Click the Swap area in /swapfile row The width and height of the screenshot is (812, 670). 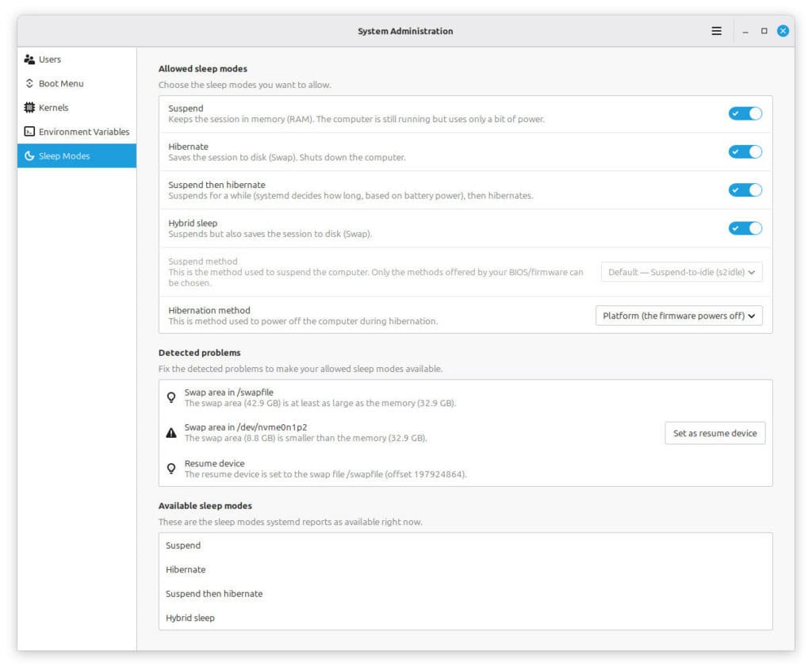click(465, 398)
